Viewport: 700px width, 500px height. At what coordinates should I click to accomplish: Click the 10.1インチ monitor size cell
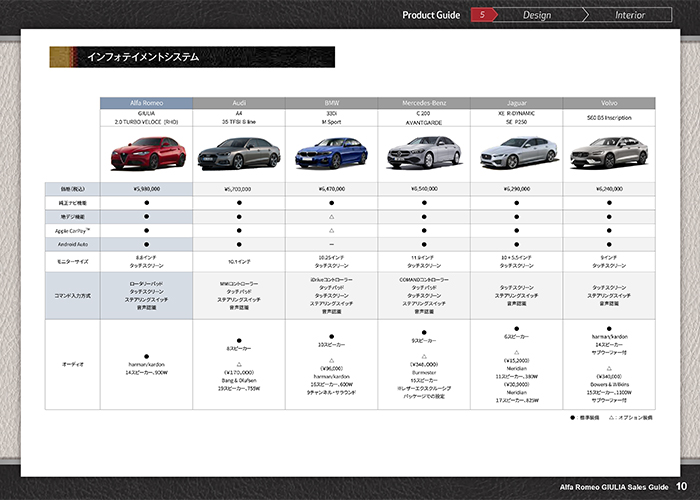coord(239,262)
